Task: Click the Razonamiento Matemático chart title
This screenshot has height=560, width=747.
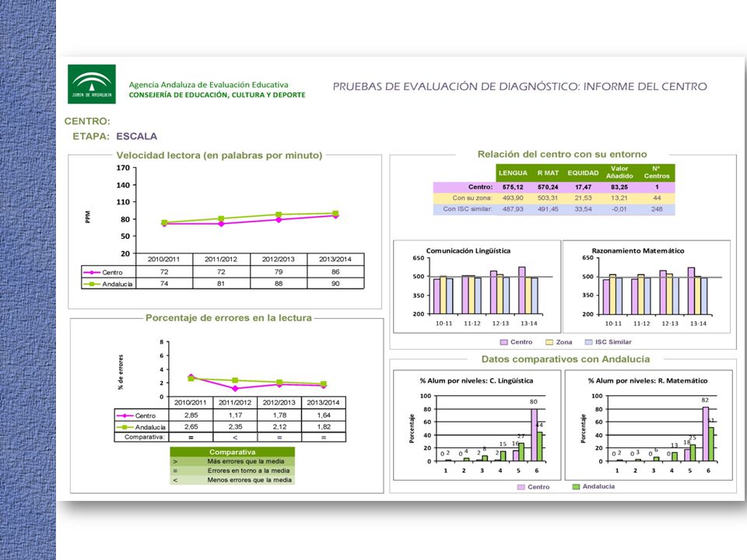Action: pos(638,251)
